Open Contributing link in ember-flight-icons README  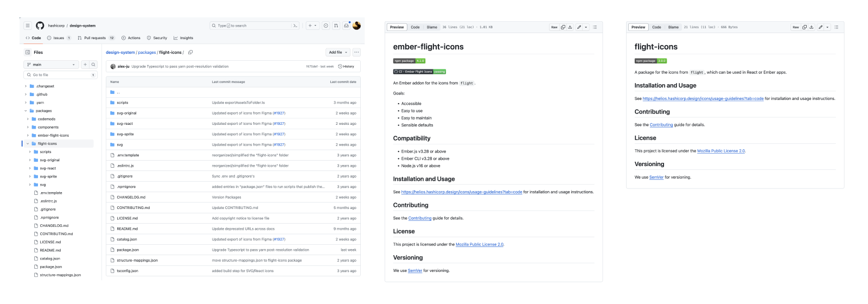point(420,218)
